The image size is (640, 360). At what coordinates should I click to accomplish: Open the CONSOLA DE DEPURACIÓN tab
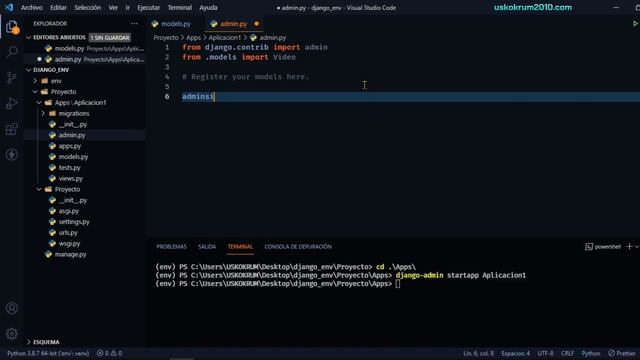pyautogui.click(x=298, y=247)
